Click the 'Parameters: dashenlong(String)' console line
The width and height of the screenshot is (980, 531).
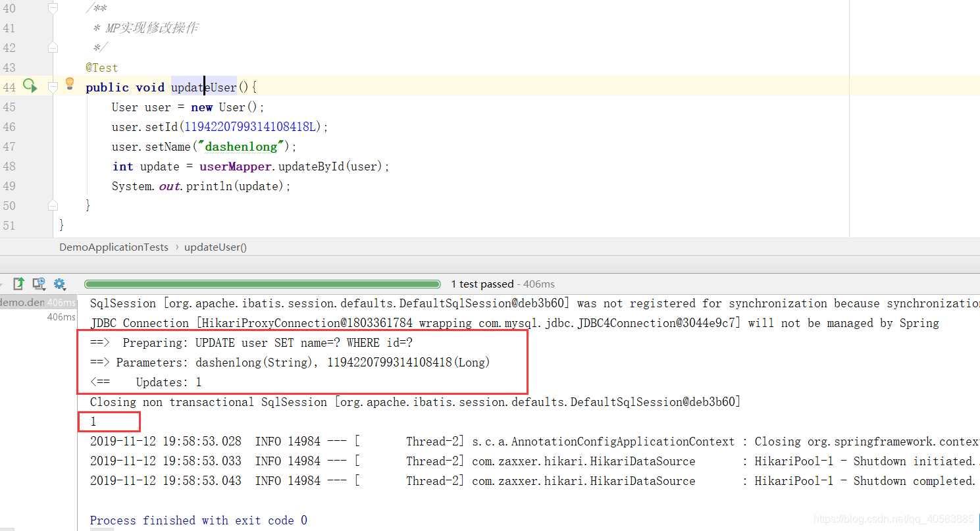(290, 363)
